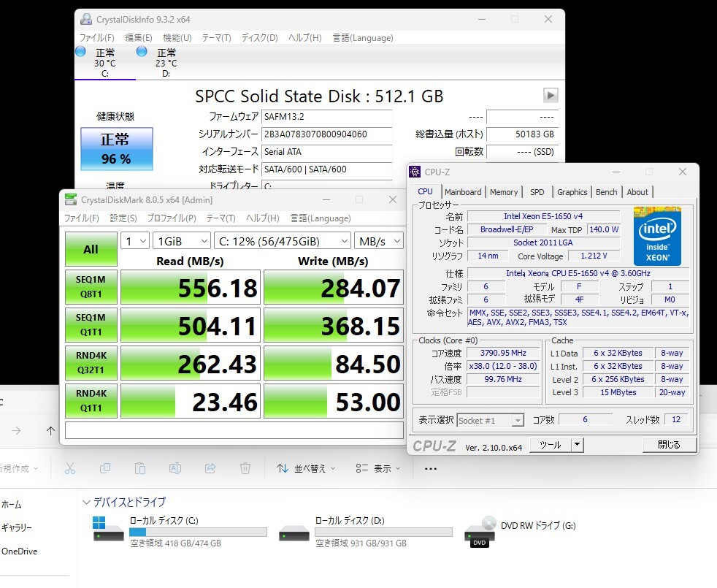Click the 53.00 RND4K Q1T1 write result
The image size is (717, 588).
(334, 401)
